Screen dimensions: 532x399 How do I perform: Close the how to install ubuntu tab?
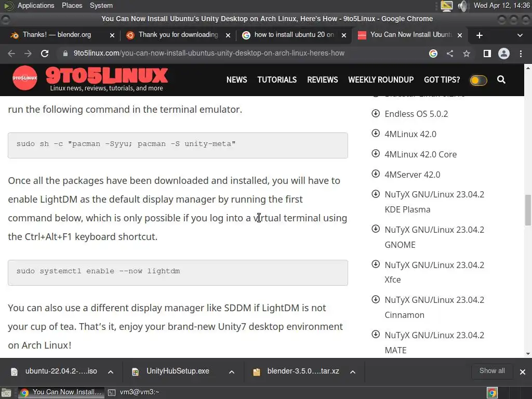click(344, 35)
